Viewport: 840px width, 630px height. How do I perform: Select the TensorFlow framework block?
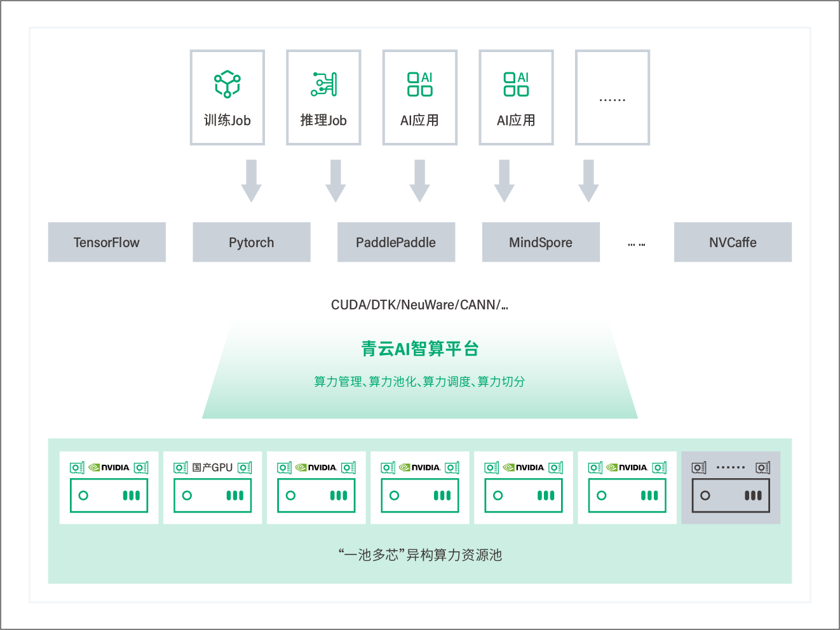107,242
